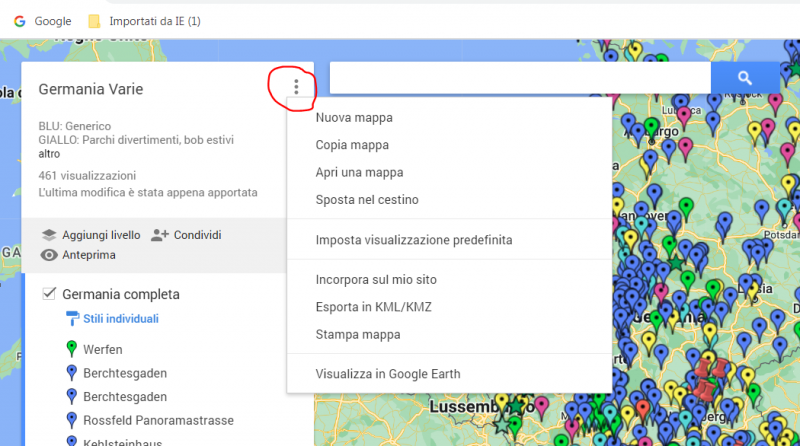Choose Visualizza in Google Earth

pos(388,374)
